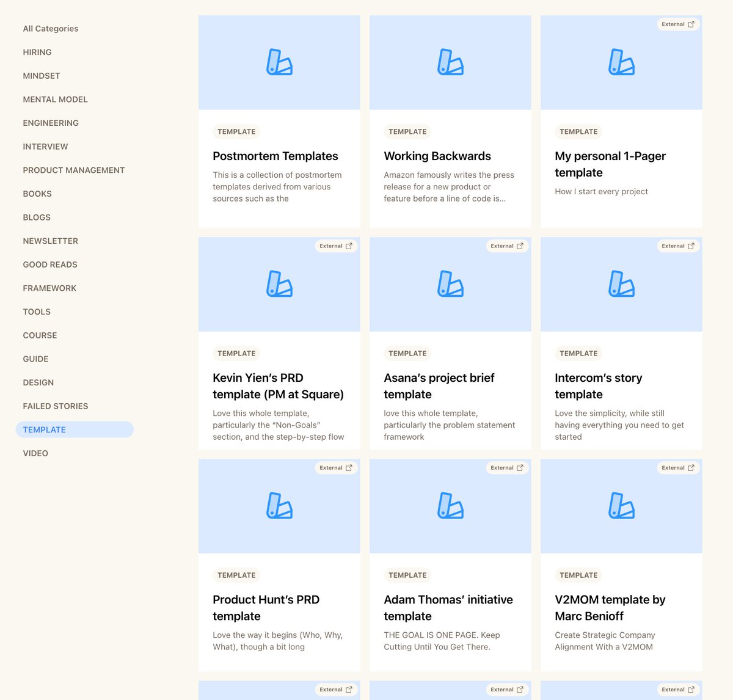Open the PRODUCT MANAGEMENT category
Viewport: 733px width, 700px height.
[x=74, y=170]
